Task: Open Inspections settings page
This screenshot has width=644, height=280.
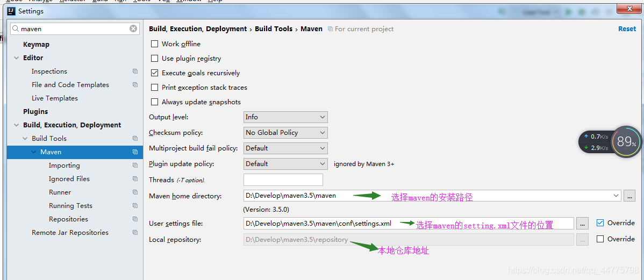Action: tap(49, 71)
